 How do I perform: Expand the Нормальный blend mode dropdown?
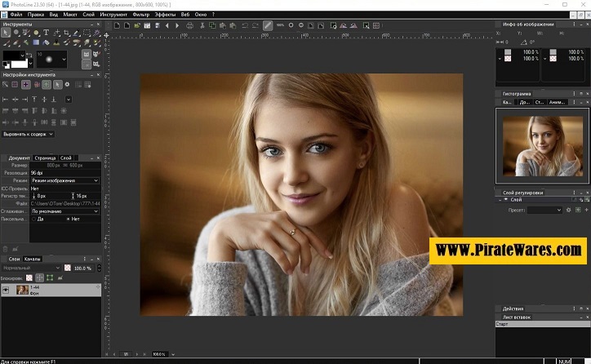(x=29, y=268)
